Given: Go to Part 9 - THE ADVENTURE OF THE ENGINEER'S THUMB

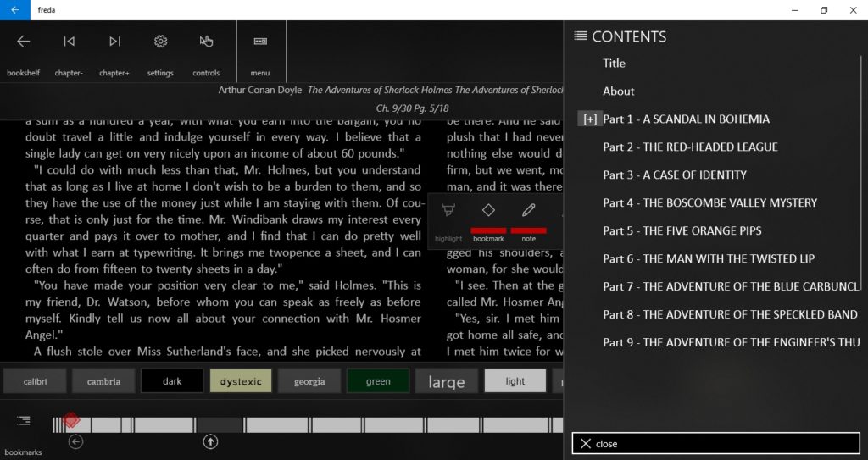Looking at the screenshot, I should click(732, 342).
